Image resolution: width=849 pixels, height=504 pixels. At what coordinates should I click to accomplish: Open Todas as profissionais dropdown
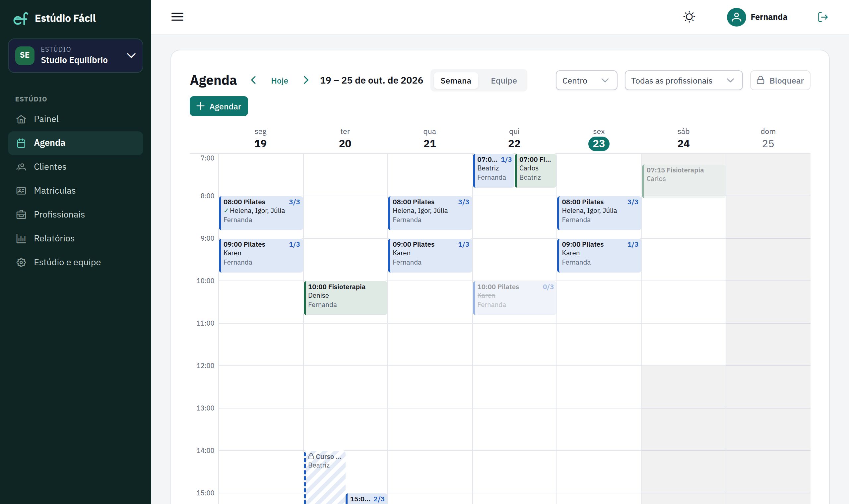click(x=683, y=81)
